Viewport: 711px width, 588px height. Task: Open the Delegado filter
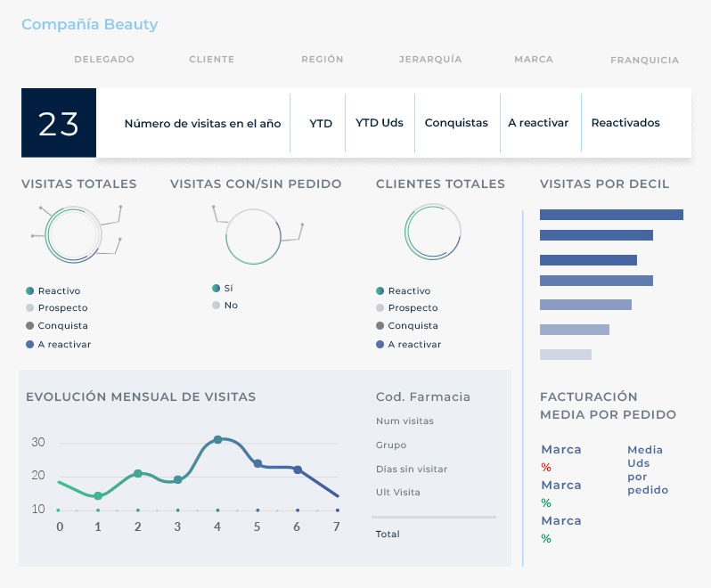tap(104, 59)
